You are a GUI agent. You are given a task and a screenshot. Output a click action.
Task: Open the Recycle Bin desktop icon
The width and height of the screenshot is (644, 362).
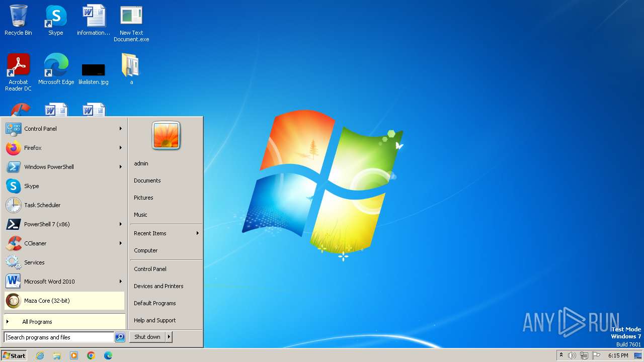18,20
